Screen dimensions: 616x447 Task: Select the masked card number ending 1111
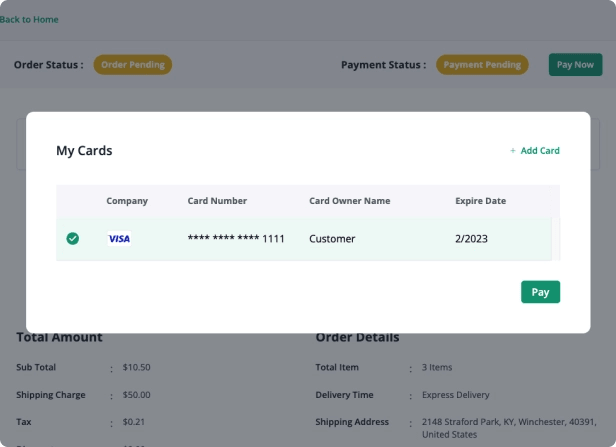point(235,239)
